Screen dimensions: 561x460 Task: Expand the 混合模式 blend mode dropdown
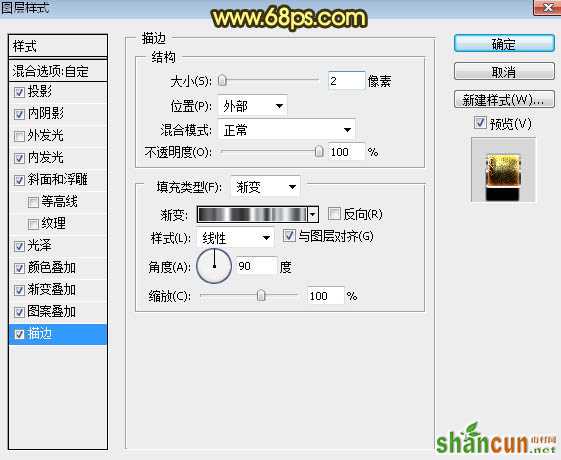[287, 130]
